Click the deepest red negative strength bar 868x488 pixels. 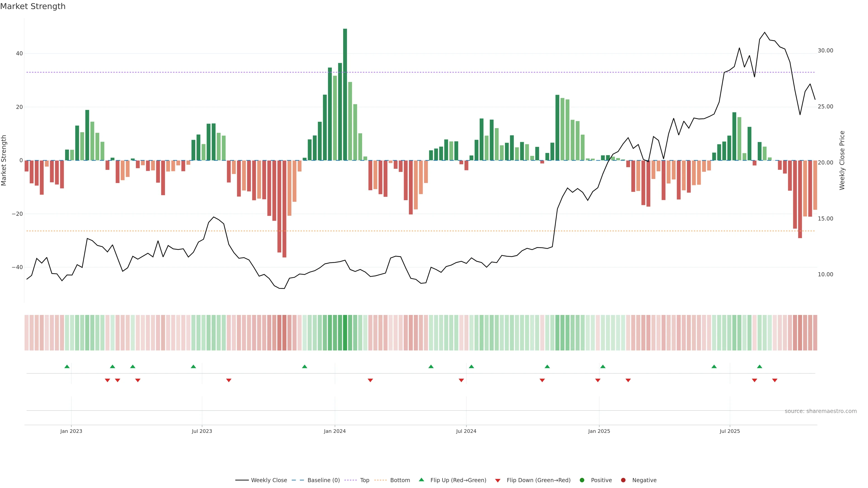(284, 209)
